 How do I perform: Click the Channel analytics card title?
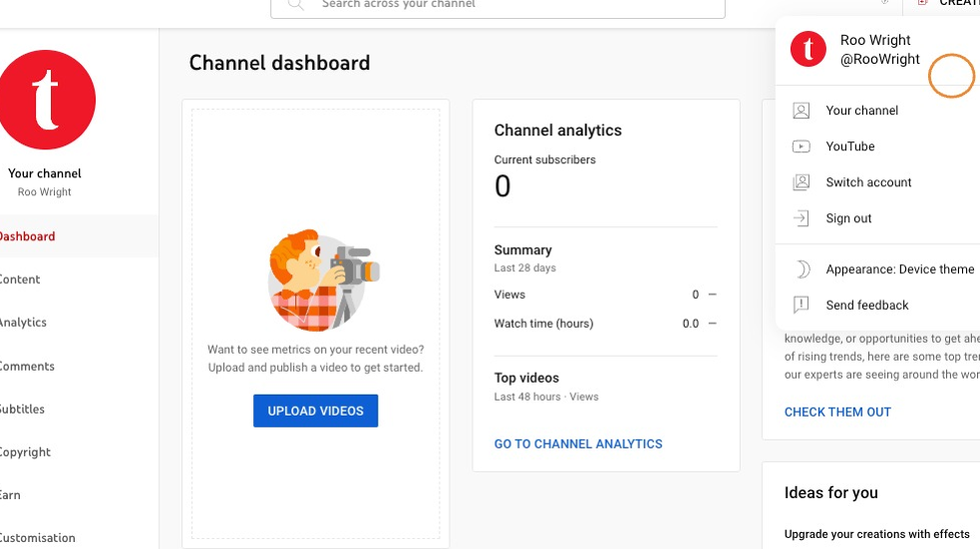[x=558, y=130]
